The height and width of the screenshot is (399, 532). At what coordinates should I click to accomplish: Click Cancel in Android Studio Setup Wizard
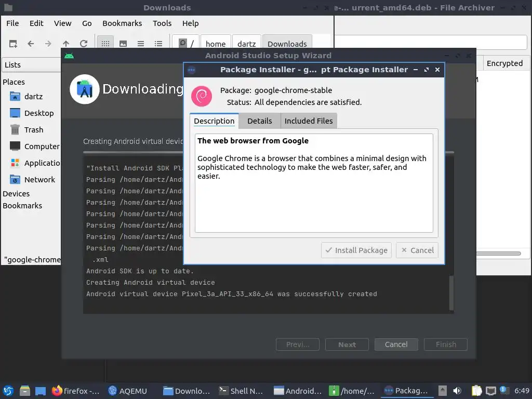click(396, 345)
